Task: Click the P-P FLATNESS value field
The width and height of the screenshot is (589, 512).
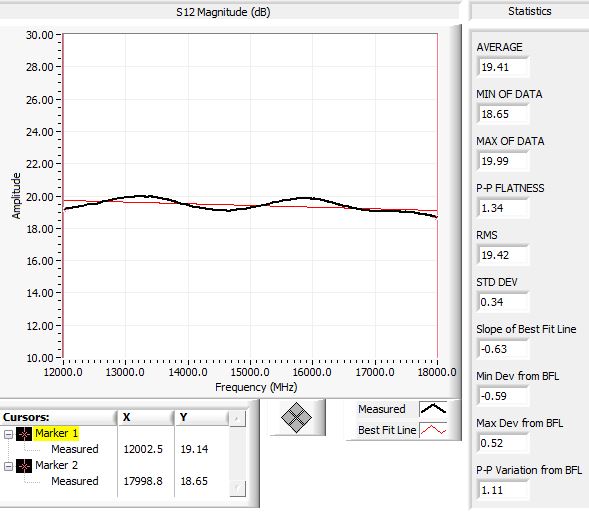Action: click(503, 208)
